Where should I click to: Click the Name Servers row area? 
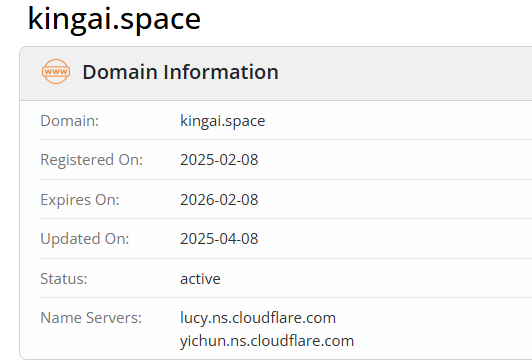(286, 328)
